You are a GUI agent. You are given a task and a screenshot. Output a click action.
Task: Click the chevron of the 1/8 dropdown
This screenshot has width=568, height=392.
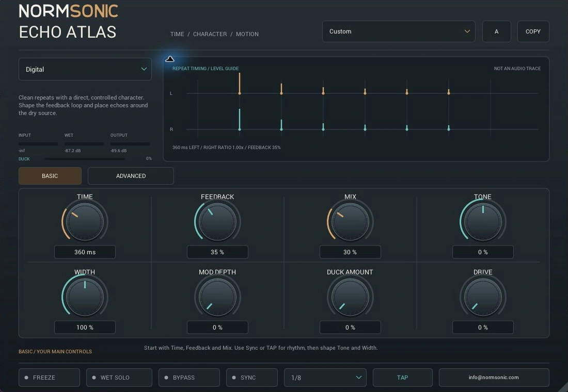pyautogui.click(x=359, y=378)
